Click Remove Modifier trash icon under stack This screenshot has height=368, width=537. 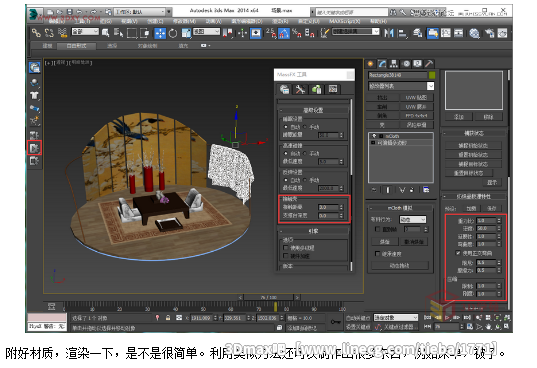click(x=412, y=190)
